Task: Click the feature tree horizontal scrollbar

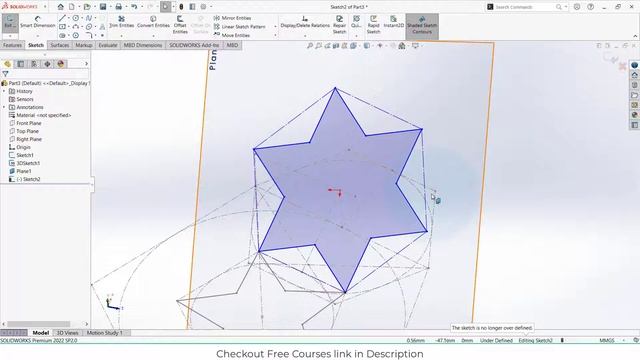Action: pyautogui.click(x=39, y=324)
